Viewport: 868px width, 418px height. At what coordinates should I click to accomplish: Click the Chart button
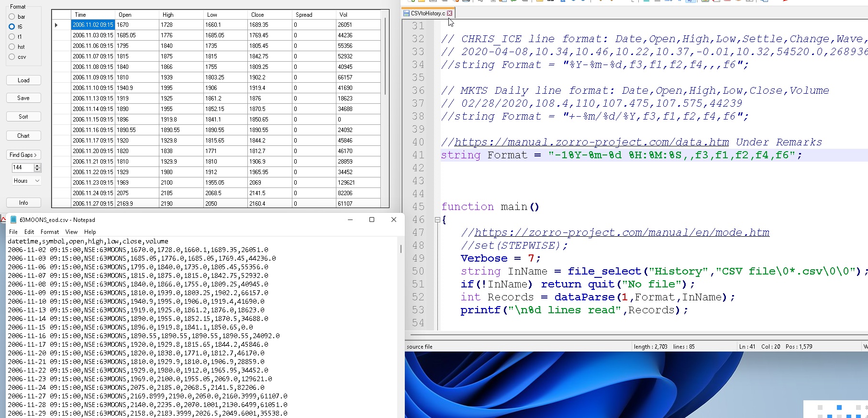coord(23,136)
